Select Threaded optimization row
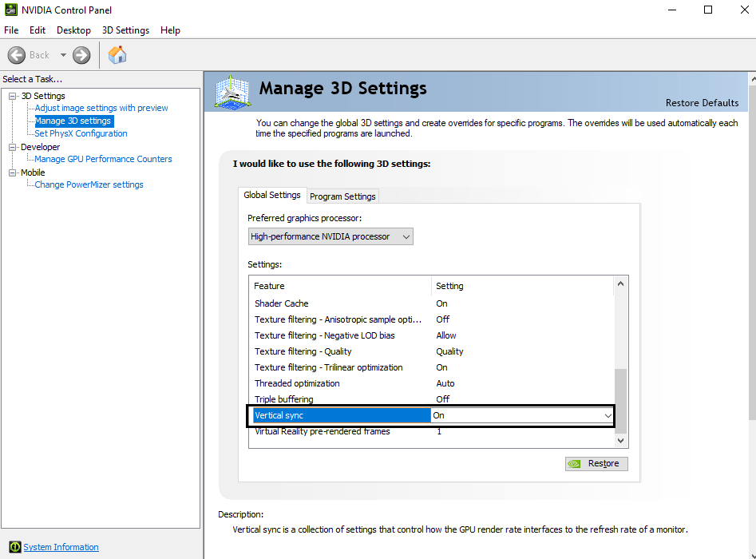Viewport: 756px width, 559px height. (x=432, y=383)
